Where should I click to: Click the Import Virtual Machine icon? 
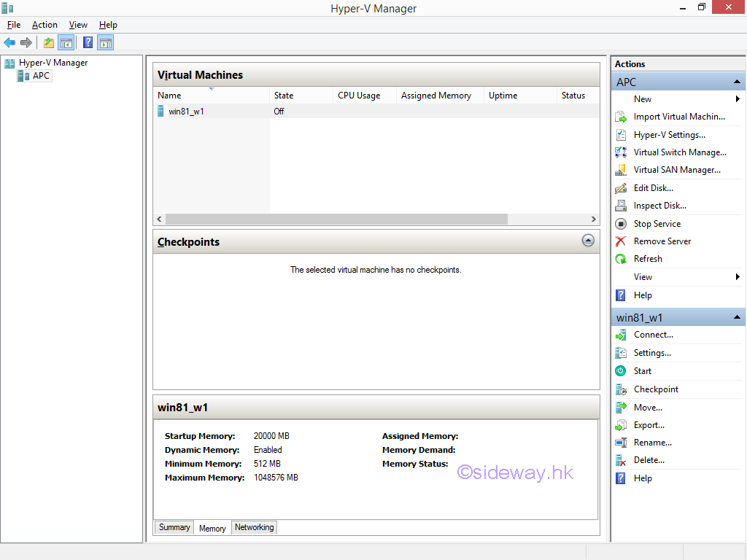(621, 117)
